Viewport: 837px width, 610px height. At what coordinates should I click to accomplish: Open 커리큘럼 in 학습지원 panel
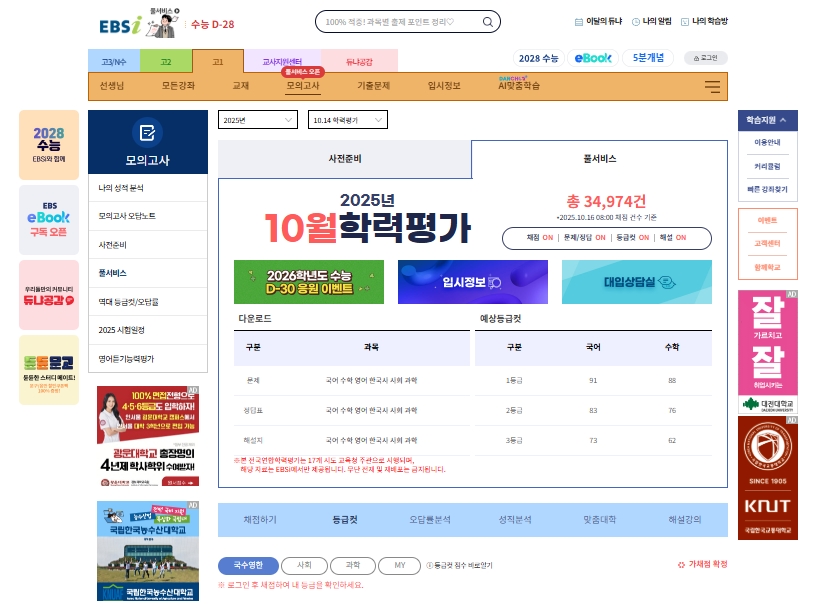(x=768, y=167)
